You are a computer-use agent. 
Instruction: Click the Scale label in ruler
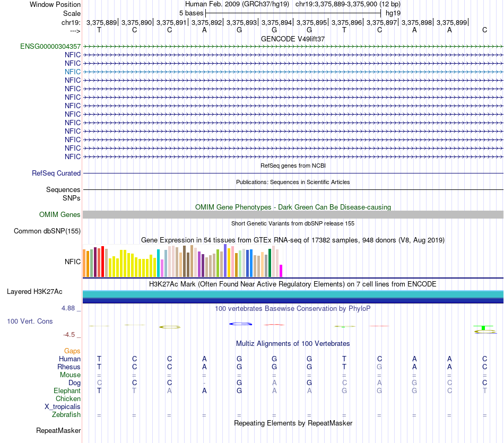(72, 13)
